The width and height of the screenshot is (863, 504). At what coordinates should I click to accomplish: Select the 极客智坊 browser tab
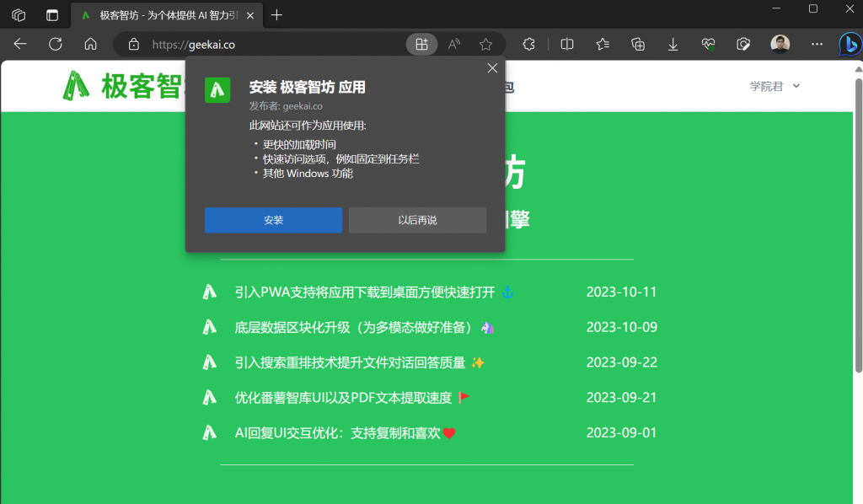[166, 15]
